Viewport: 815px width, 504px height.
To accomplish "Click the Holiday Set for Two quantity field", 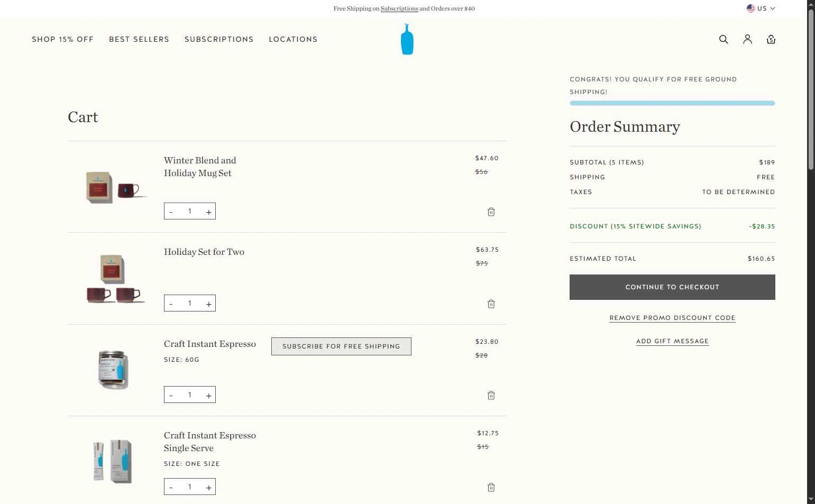I will tap(190, 304).
